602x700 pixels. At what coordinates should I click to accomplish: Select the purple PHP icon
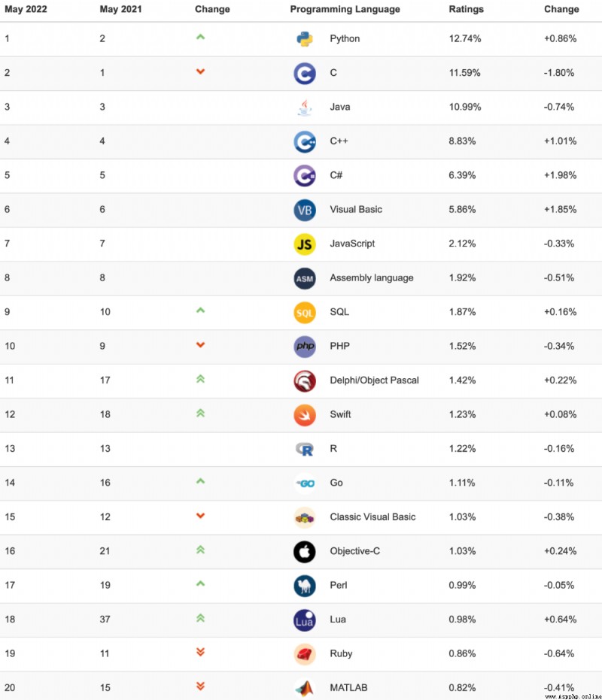click(305, 347)
